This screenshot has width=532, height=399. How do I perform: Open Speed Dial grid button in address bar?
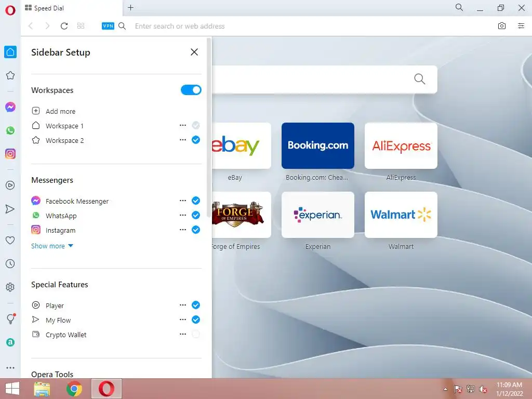pos(81,26)
